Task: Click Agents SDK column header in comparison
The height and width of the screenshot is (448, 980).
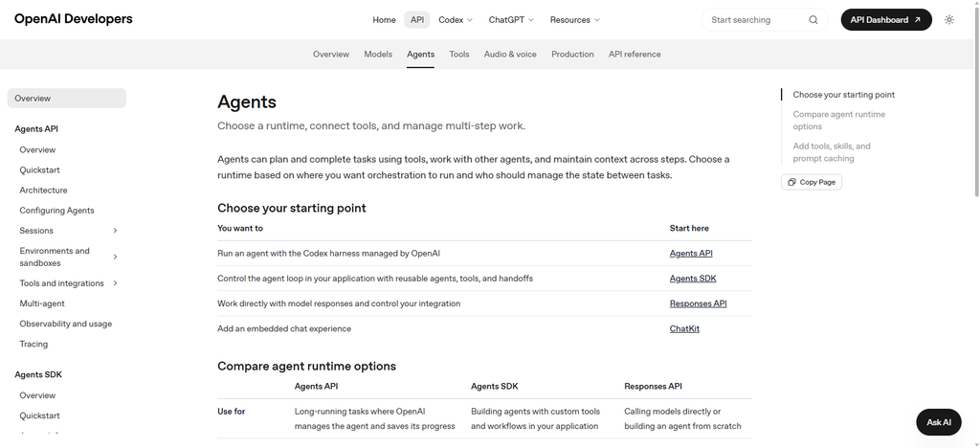Action: pyautogui.click(x=495, y=387)
